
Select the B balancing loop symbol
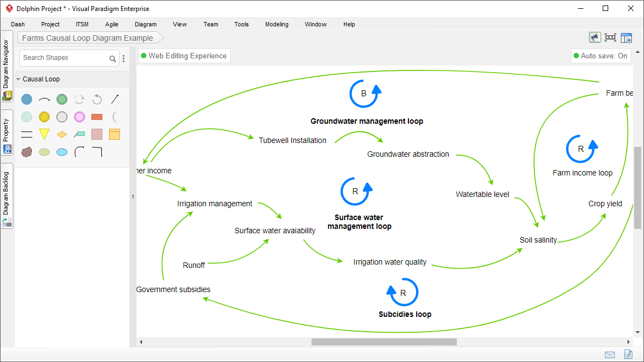(x=365, y=94)
